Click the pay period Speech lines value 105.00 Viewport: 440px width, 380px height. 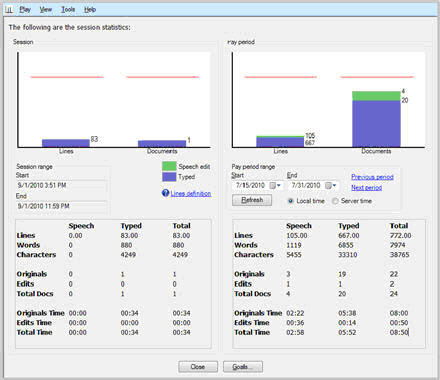point(297,235)
